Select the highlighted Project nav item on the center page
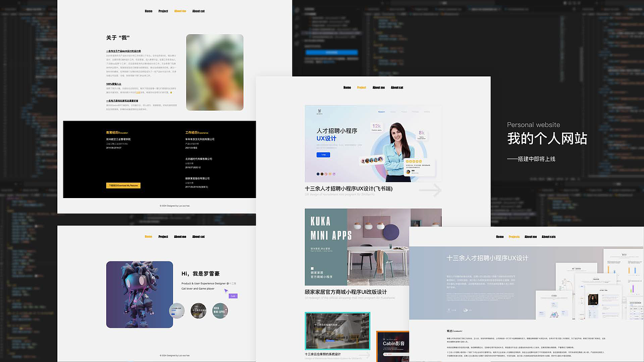Viewport: 644px width, 362px height. (x=362, y=87)
